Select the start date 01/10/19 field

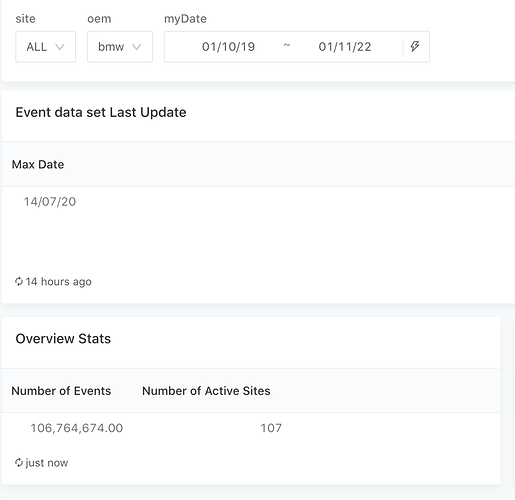click(228, 47)
